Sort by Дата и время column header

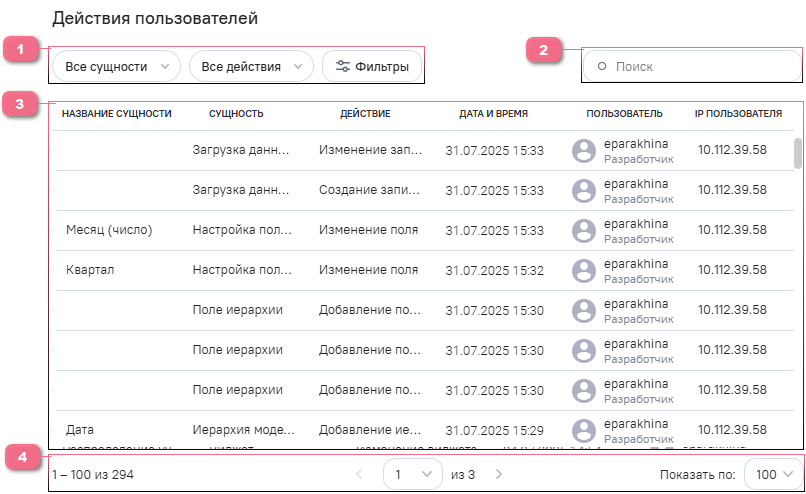[494, 114]
